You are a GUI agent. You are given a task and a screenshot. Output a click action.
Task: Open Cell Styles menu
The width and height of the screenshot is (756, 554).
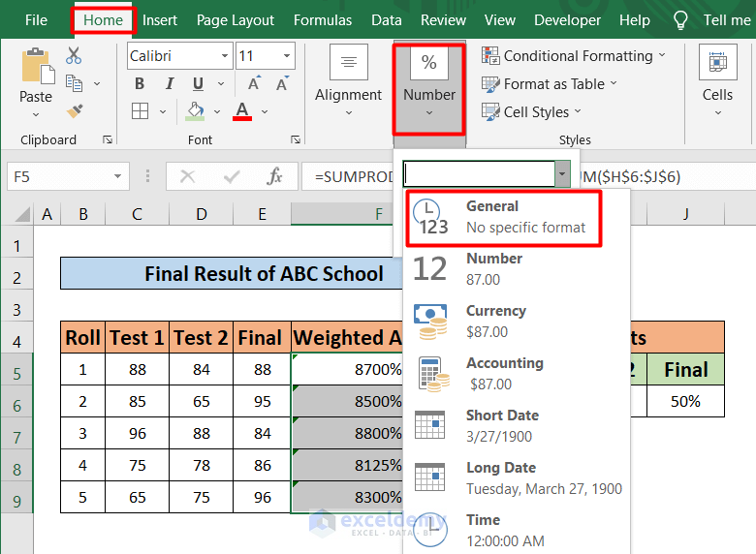click(x=532, y=111)
